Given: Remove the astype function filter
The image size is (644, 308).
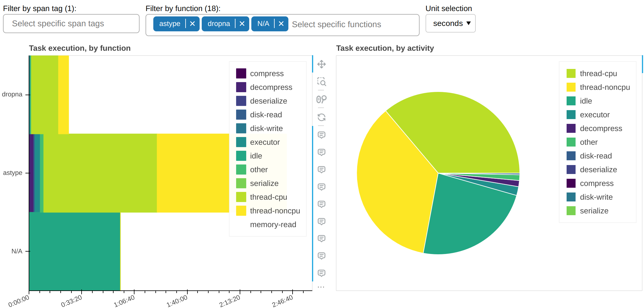Looking at the screenshot, I should (193, 24).
